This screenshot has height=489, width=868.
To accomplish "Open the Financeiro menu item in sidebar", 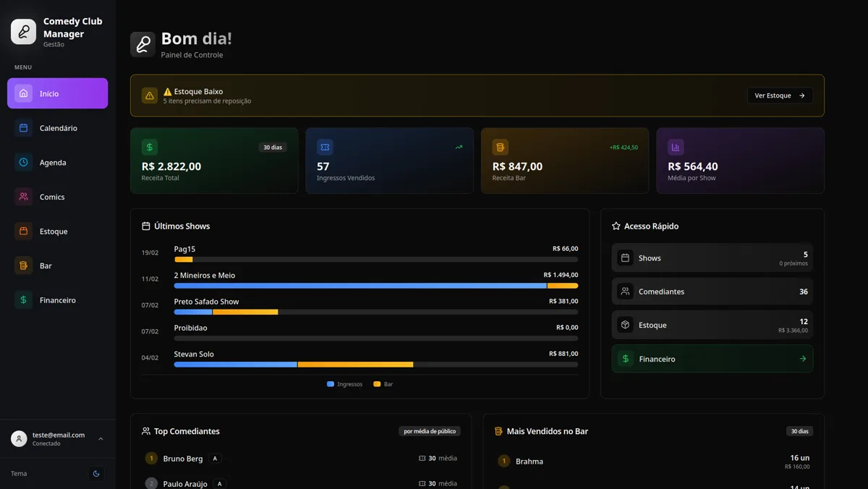I will point(58,300).
